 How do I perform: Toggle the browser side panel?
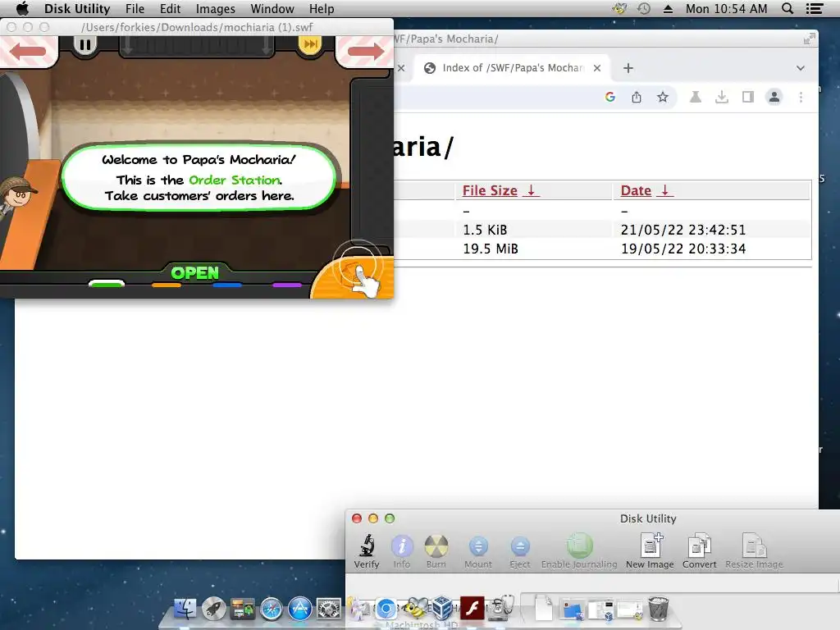(x=748, y=97)
